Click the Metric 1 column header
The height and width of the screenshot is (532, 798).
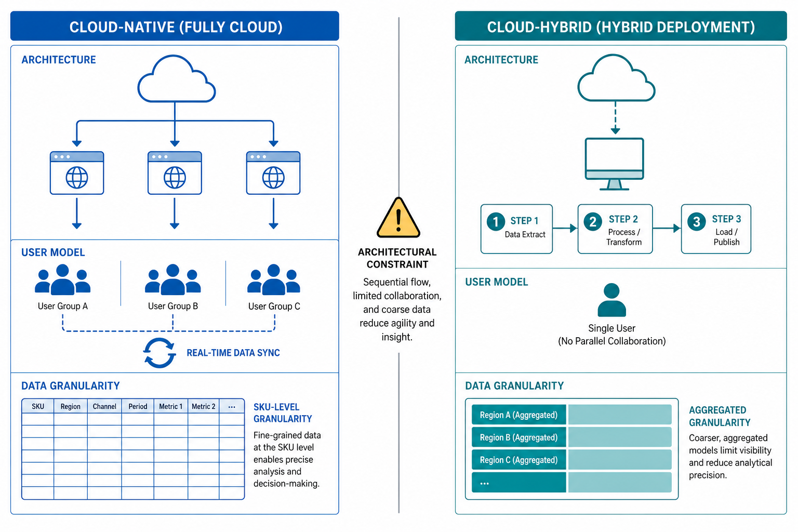[171, 406]
